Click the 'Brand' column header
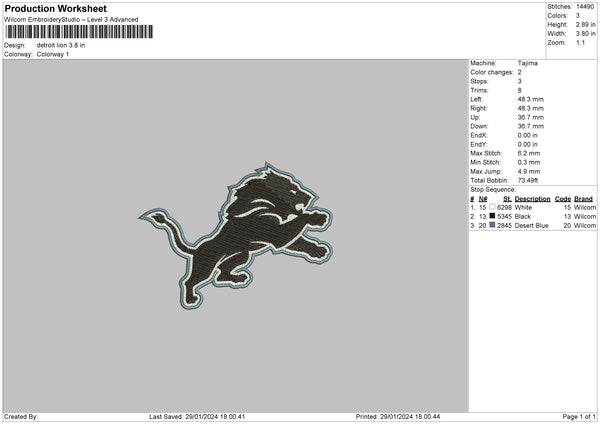600x424 pixels. 584,199
